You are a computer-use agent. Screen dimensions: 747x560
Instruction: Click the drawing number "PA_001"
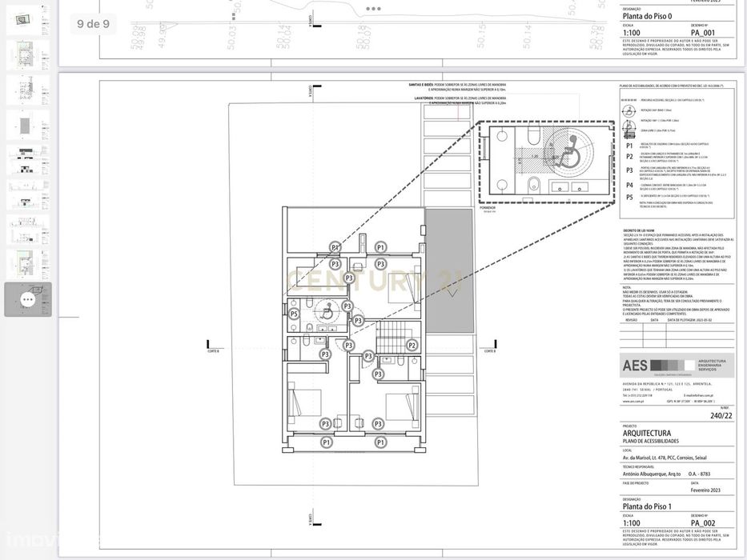[703, 33]
